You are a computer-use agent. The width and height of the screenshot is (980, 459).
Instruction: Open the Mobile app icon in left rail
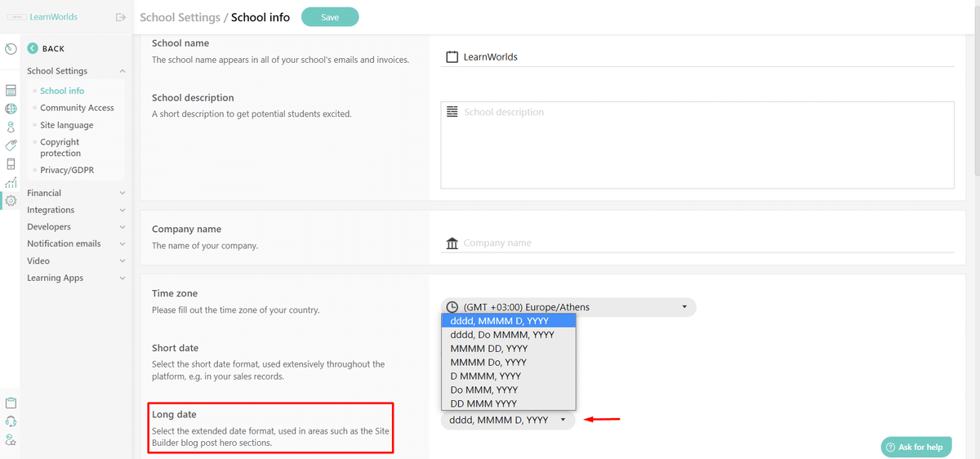click(x=11, y=163)
